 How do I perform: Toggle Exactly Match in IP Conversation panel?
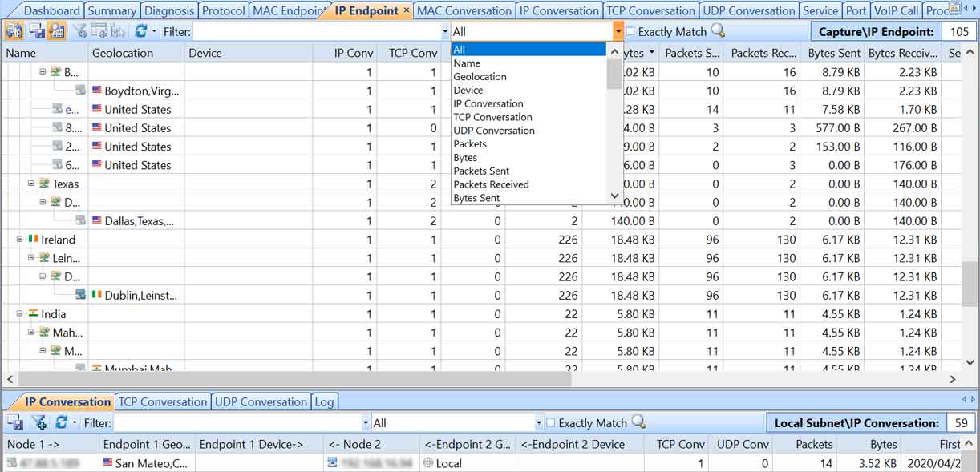coord(551,422)
